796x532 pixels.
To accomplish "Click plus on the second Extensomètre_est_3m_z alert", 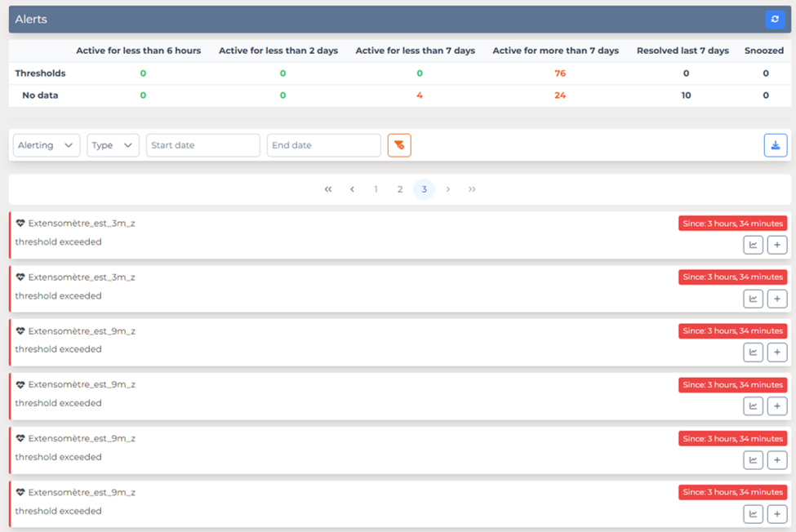I will pos(777,299).
